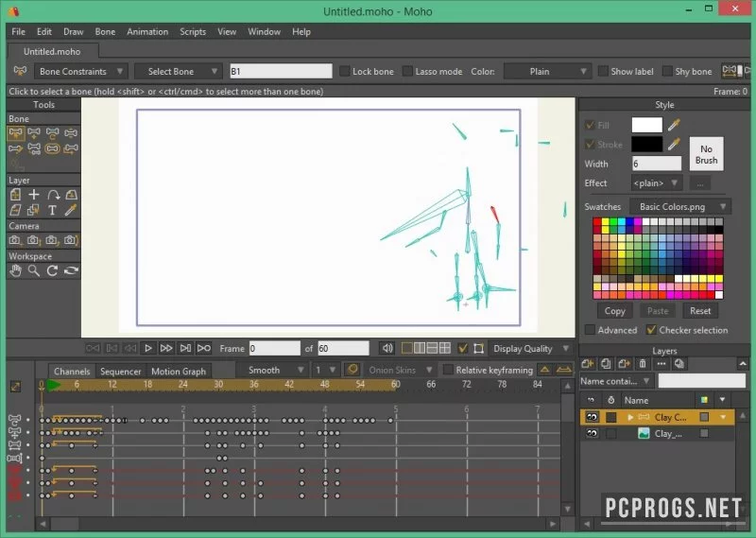Image resolution: width=756 pixels, height=538 pixels.
Task: Choose the Pan Workspace hand tool
Action: coord(15,270)
